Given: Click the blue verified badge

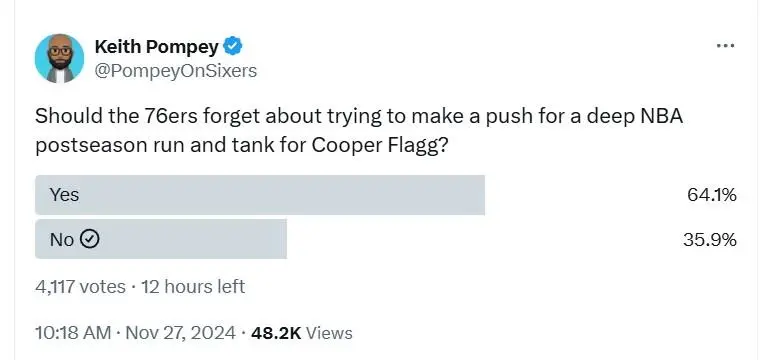Looking at the screenshot, I should click(232, 47).
